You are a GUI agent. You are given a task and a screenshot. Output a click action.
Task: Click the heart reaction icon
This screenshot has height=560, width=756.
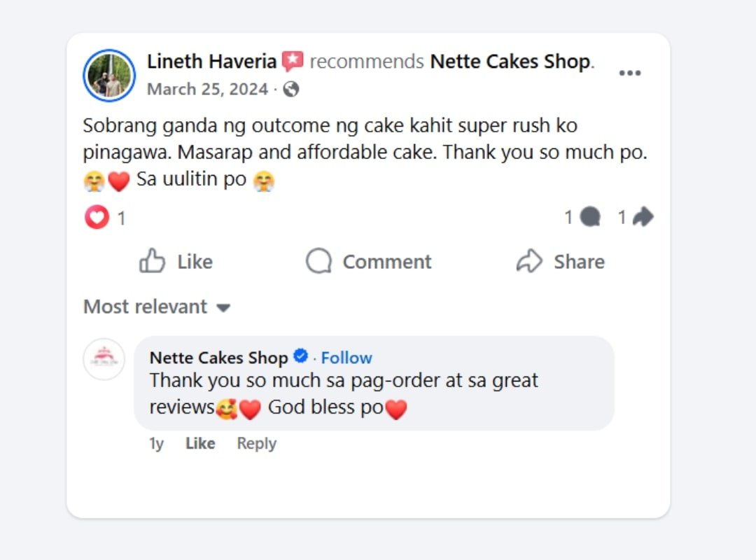coord(97,218)
